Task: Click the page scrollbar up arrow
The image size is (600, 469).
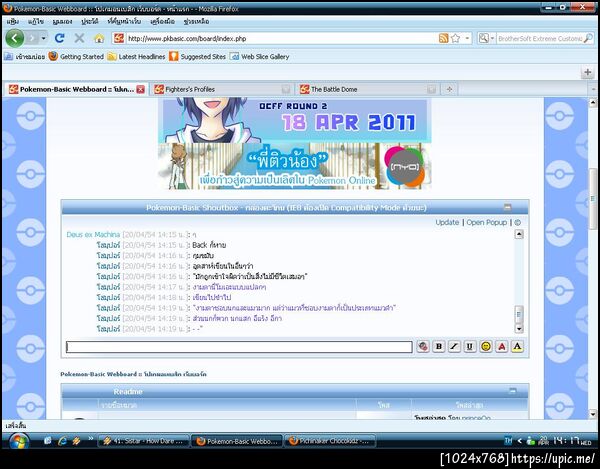Action: (593, 103)
